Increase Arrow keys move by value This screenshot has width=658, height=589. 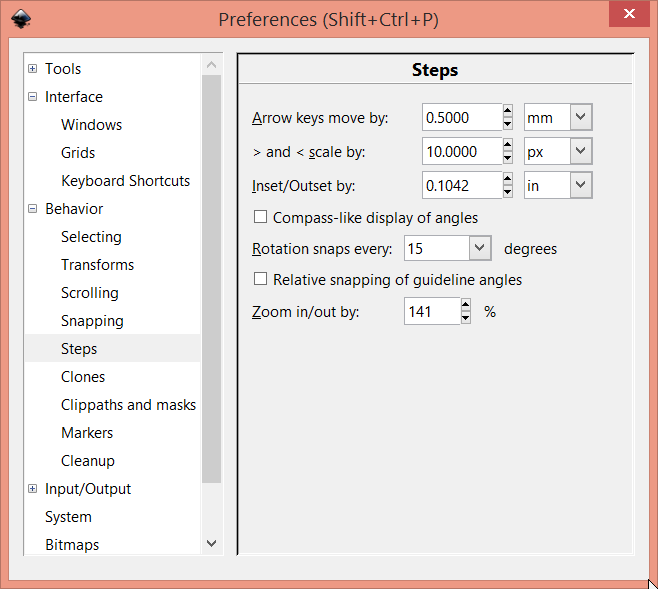tap(507, 110)
